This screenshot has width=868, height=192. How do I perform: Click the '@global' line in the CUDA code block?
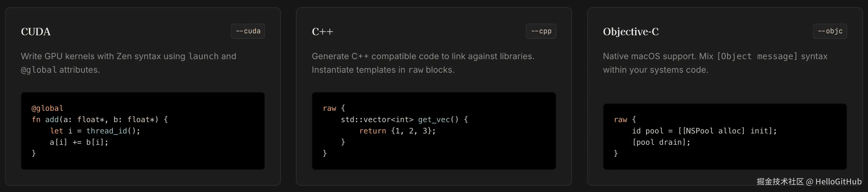(x=48, y=108)
